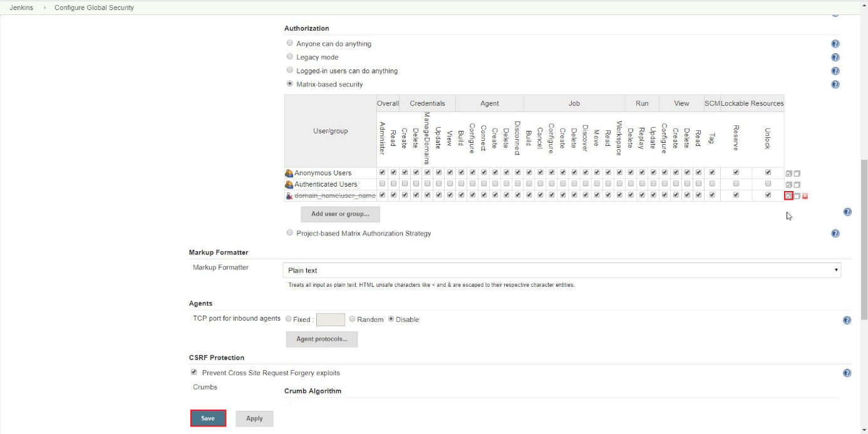This screenshot has height=434, width=868.
Task: Click the Save button
Action: coord(208,418)
